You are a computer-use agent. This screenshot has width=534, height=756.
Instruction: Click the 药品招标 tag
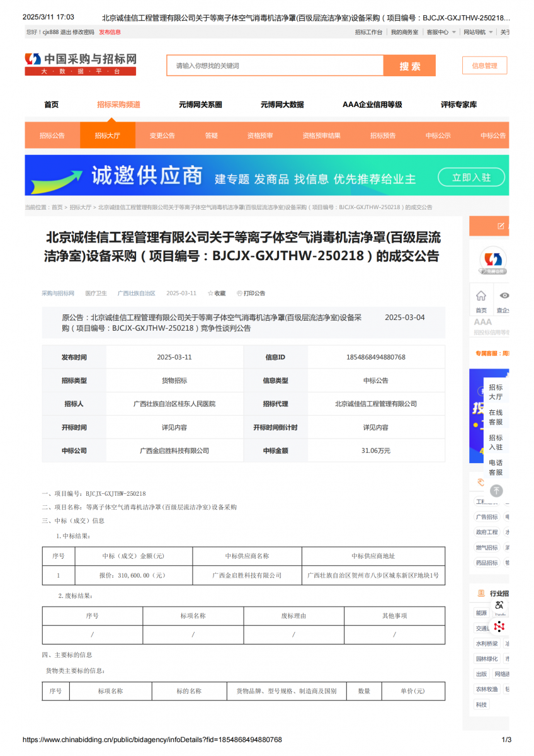487,563
